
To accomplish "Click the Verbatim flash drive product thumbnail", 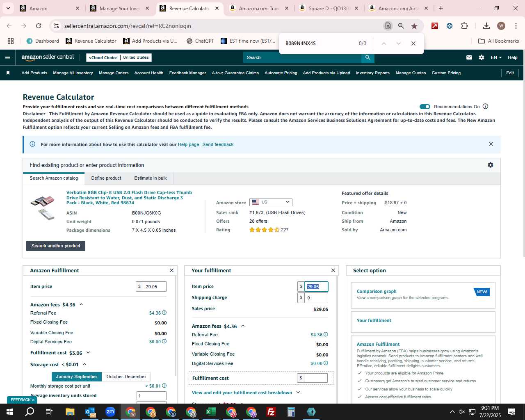I will tap(43, 208).
